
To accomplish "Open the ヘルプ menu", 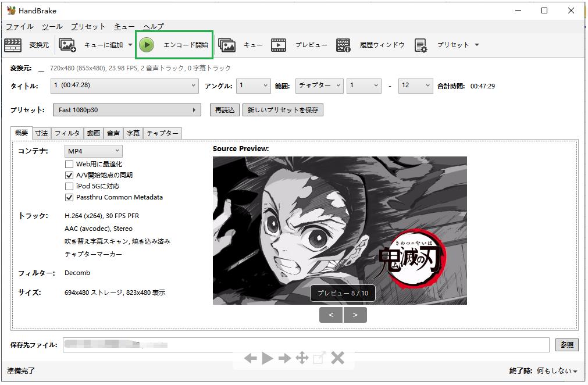I will (x=154, y=27).
